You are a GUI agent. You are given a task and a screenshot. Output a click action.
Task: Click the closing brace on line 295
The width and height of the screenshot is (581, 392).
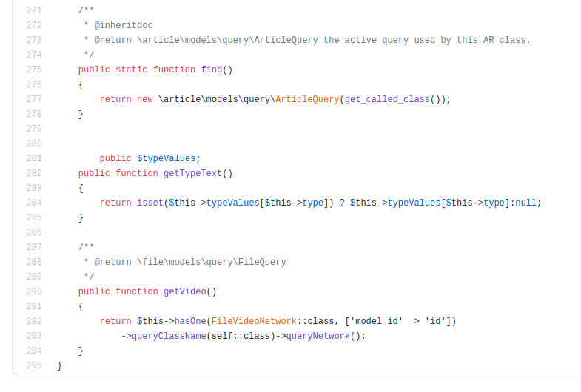pos(60,365)
